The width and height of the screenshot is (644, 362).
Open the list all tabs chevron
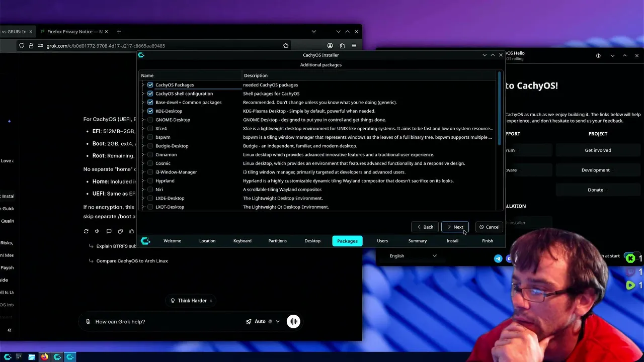pos(314,32)
